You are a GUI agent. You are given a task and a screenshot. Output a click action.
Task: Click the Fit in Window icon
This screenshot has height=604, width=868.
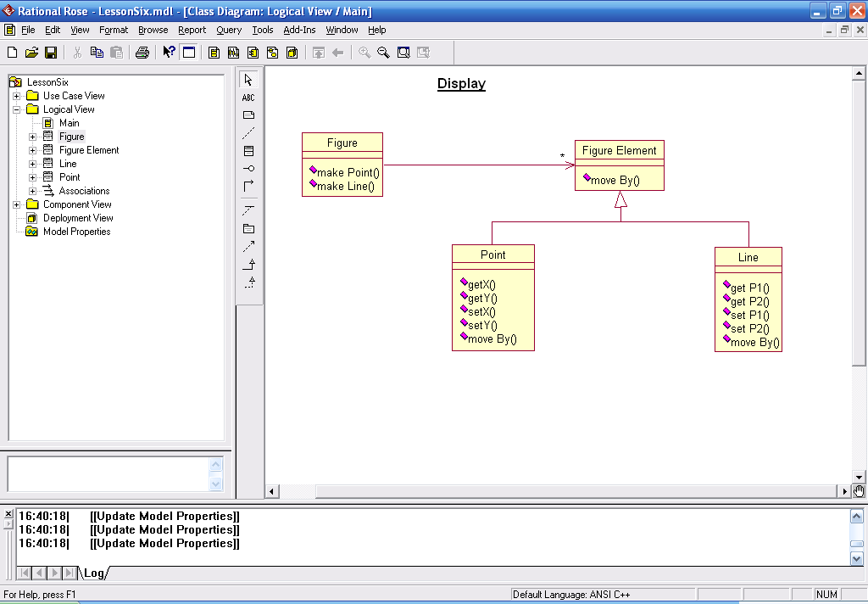(403, 53)
